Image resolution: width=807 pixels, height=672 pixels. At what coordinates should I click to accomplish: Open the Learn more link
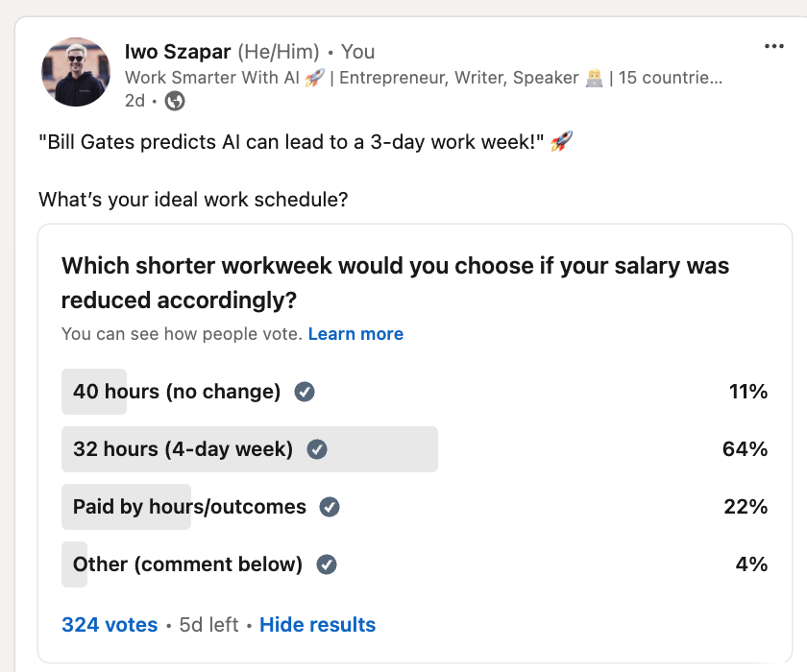(x=355, y=334)
